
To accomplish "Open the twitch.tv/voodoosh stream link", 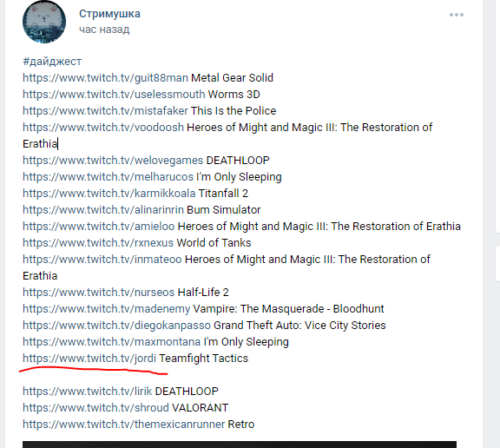I will (103, 128).
